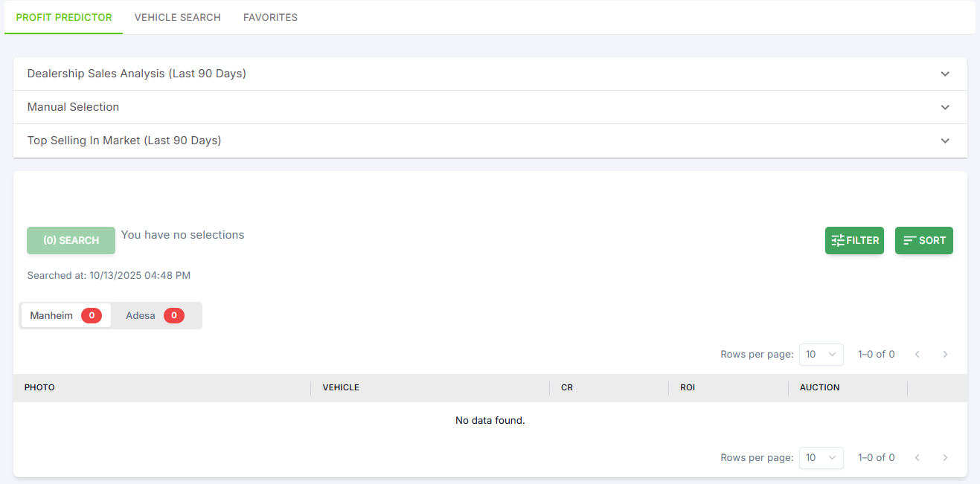Open the Favorites tab
Screen dimensions: 980x484
[x=270, y=17]
